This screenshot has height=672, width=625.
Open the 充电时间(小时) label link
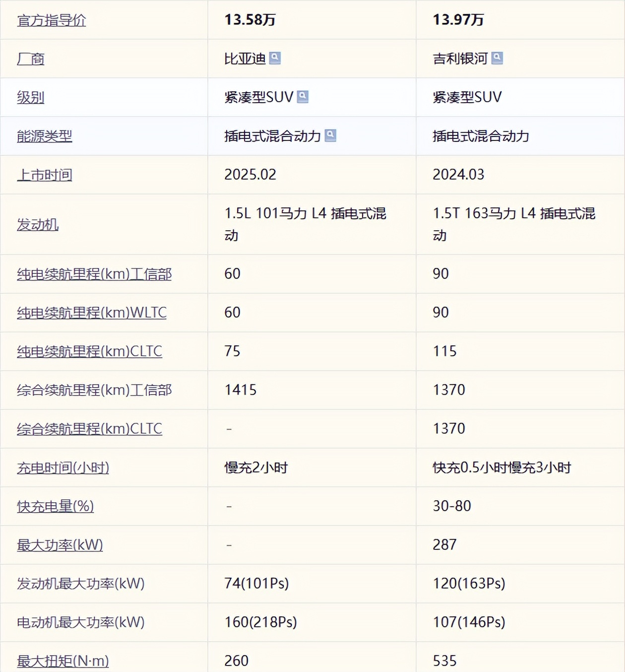click(63, 468)
